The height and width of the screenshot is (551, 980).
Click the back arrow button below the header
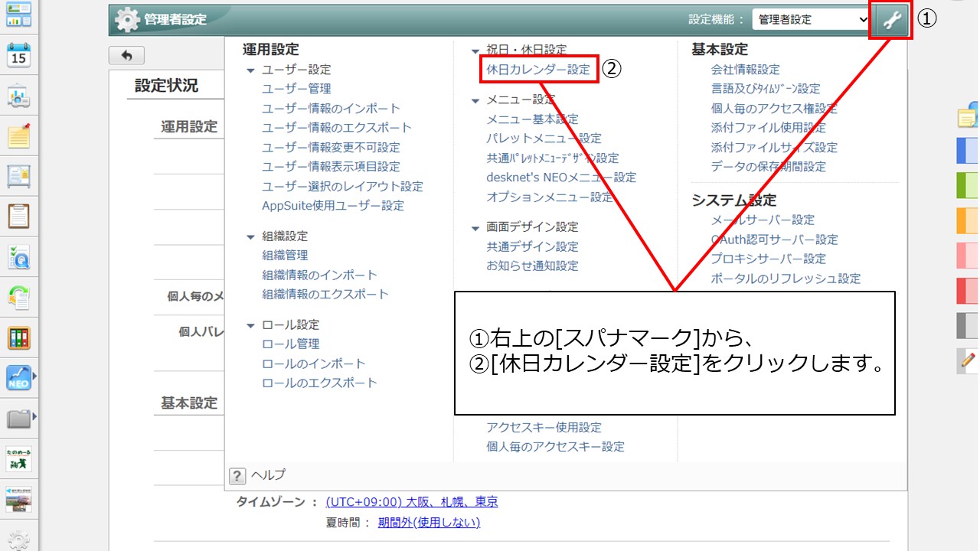click(126, 54)
